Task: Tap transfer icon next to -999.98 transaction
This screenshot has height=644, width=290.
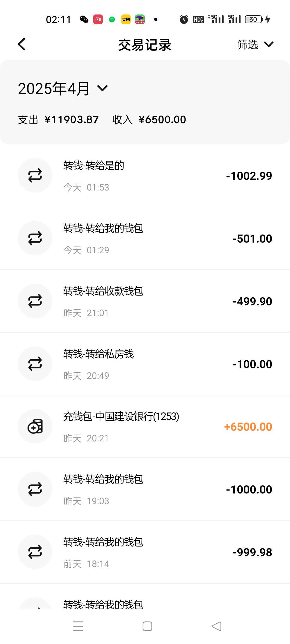Action: tap(35, 552)
